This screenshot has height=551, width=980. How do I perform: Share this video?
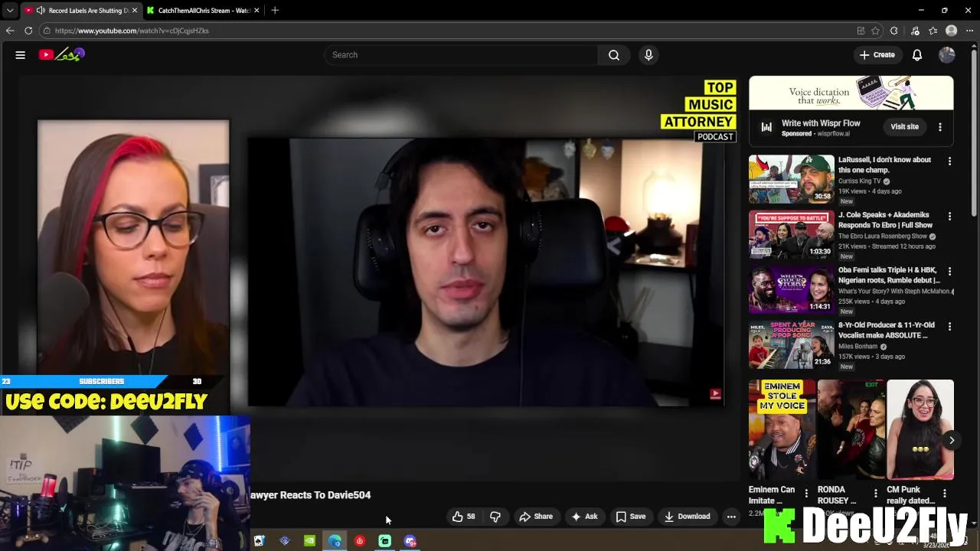pos(536,517)
